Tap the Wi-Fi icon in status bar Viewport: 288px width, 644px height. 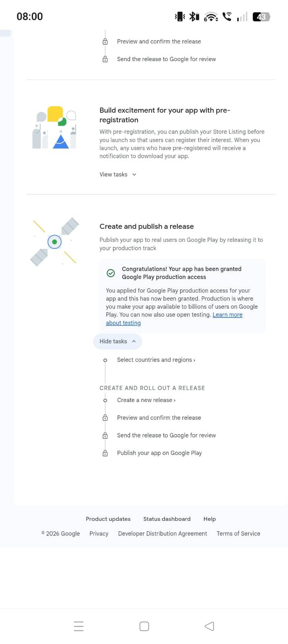pos(211,17)
